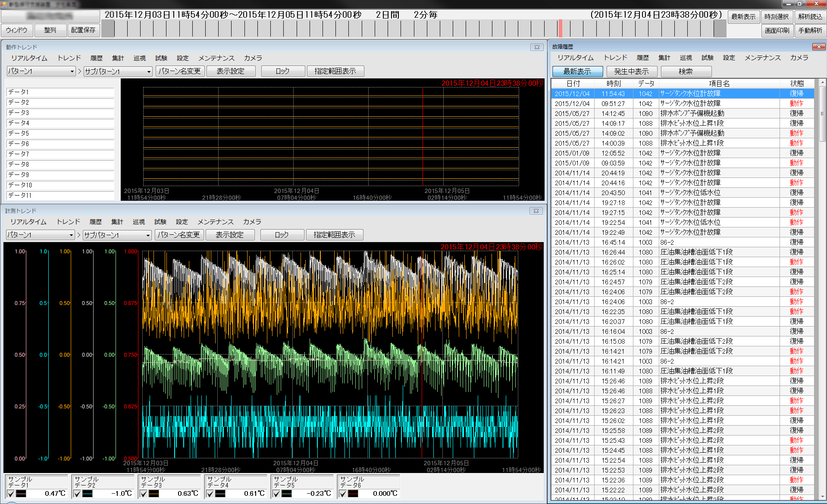Click 指定範囲表示 in 計測トレンド
Viewport: 827px width, 504px height.
tap(335, 235)
